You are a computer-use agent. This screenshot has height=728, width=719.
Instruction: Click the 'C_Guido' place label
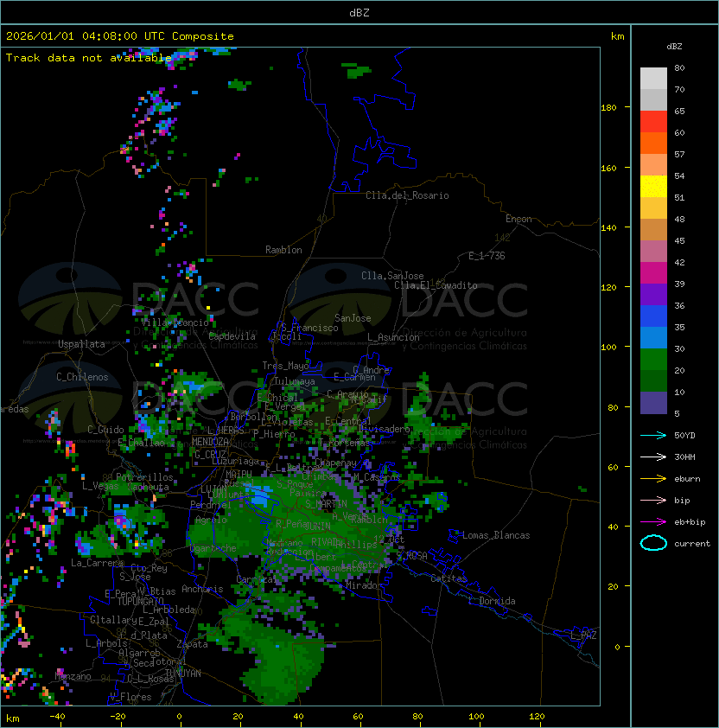tap(105, 430)
